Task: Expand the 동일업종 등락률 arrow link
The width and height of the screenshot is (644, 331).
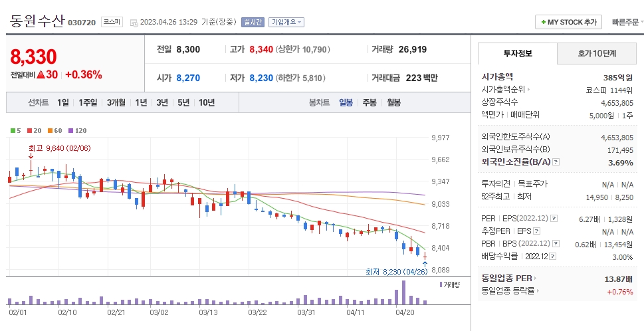Action: pyautogui.click(x=538, y=290)
